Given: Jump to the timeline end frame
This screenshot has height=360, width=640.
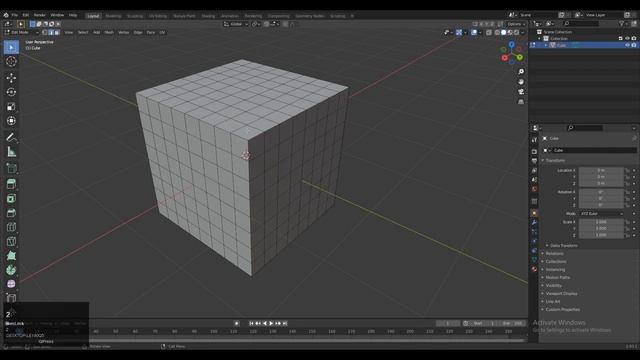Looking at the screenshot, I should pos(285,323).
